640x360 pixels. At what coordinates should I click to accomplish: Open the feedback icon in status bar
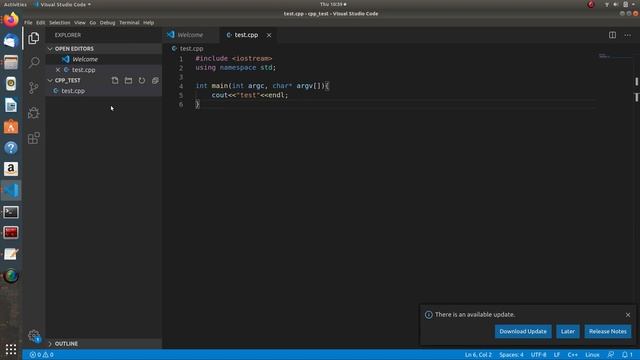point(611,355)
